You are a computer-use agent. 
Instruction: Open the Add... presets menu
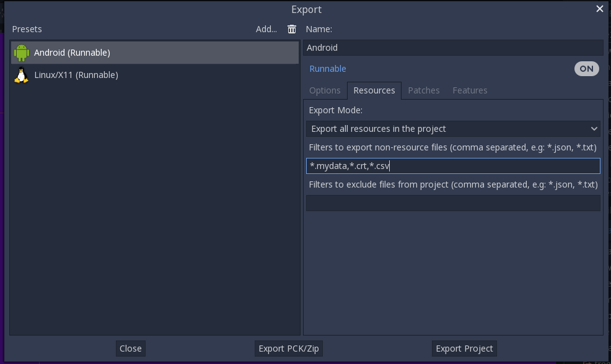click(x=266, y=29)
